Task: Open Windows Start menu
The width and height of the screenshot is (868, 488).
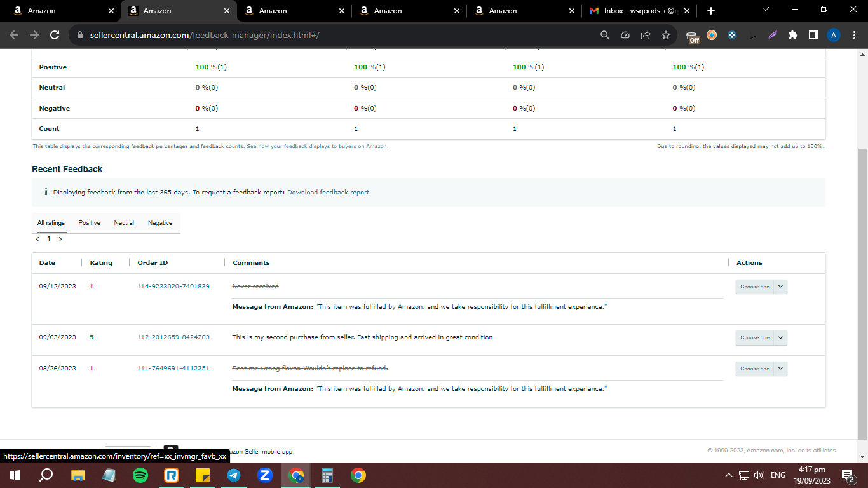Action: point(15,475)
